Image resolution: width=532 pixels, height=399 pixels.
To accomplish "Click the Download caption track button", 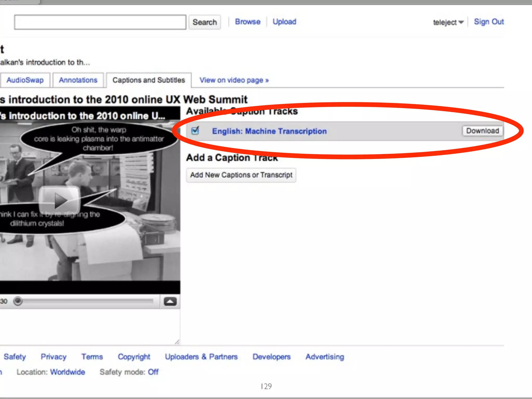I will [482, 131].
